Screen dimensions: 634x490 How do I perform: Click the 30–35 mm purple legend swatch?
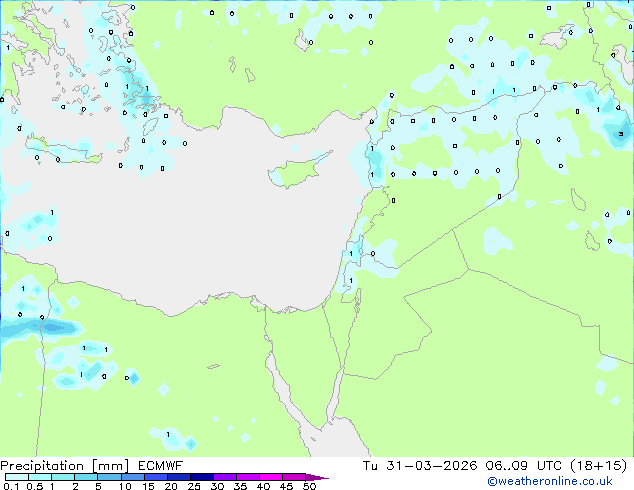coord(224,477)
